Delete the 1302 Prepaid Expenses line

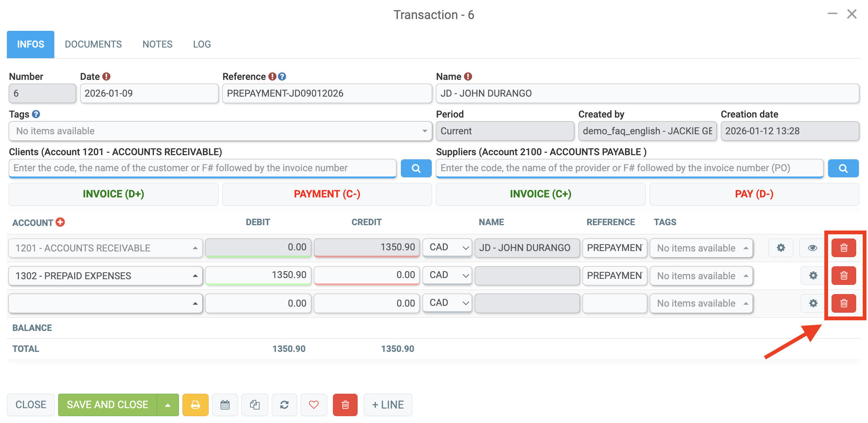point(844,275)
